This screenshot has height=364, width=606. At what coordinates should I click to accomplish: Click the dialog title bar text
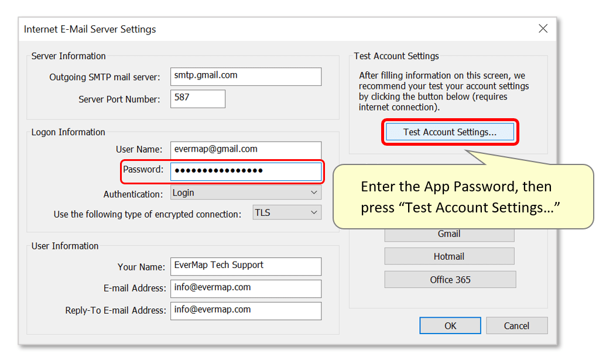coord(89,29)
